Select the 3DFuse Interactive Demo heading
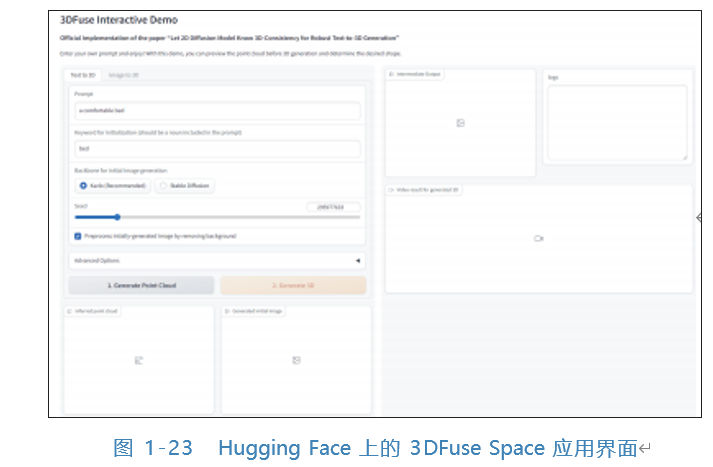Screen dimensions: 713x467 (x=119, y=20)
